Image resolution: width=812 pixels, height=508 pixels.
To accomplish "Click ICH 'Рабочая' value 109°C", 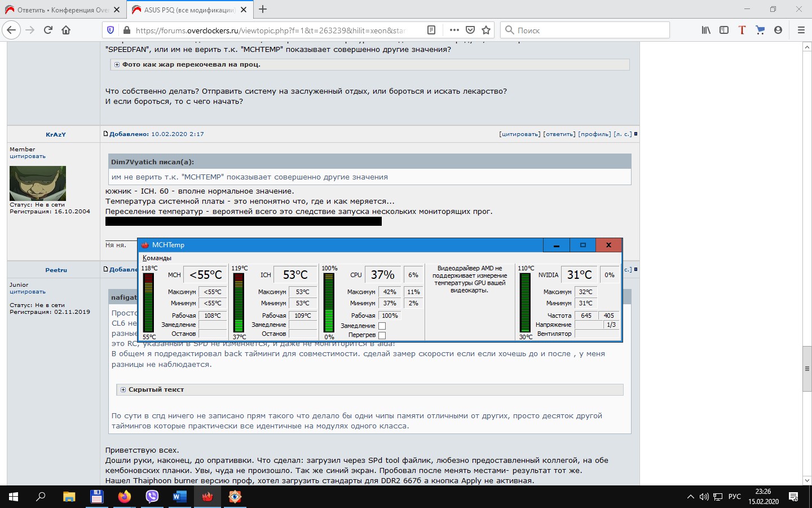I will tap(303, 316).
